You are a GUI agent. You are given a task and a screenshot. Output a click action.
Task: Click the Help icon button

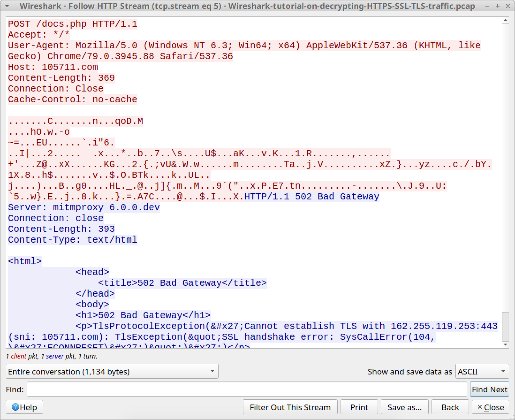click(x=24, y=407)
